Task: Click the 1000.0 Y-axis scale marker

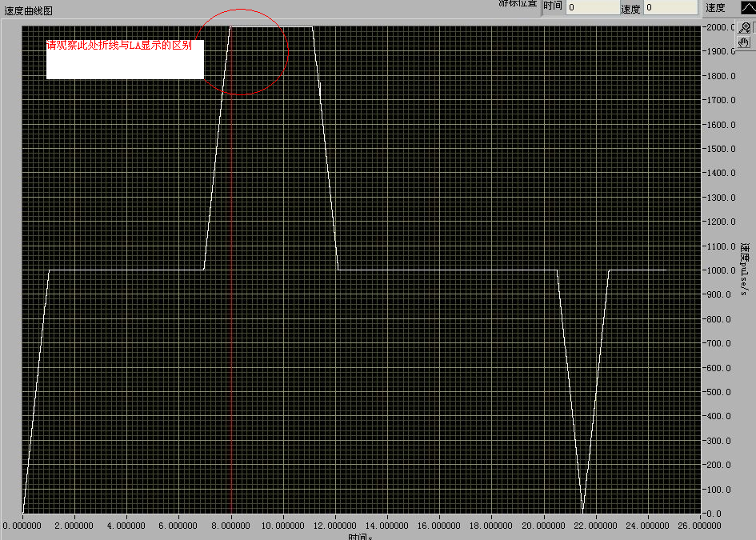Action: click(x=722, y=270)
